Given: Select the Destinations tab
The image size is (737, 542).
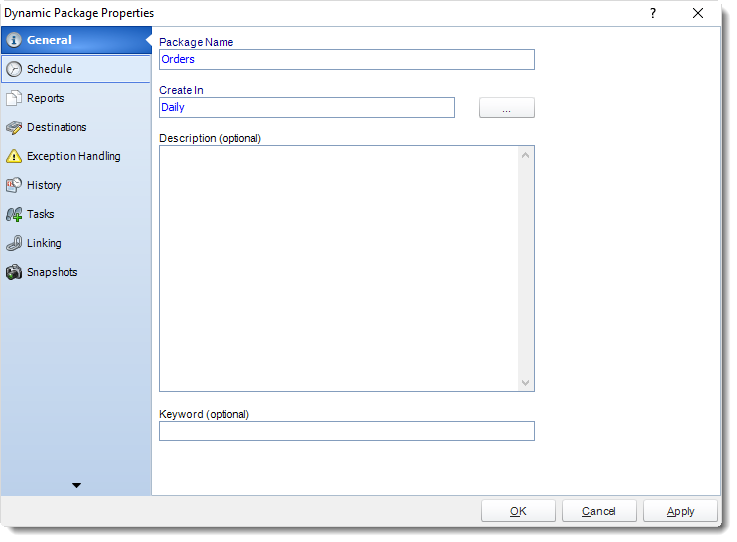Looking at the screenshot, I should click(76, 127).
